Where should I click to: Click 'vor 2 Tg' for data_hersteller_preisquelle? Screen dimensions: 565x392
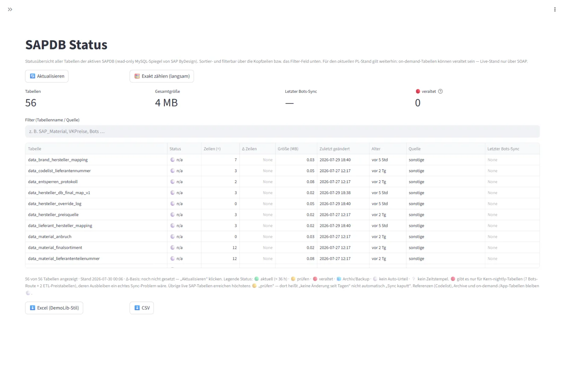[x=388, y=215]
